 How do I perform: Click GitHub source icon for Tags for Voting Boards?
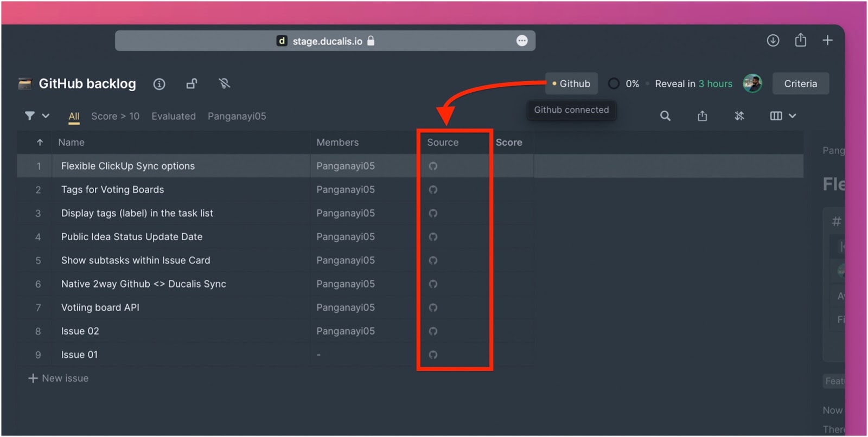[433, 189]
